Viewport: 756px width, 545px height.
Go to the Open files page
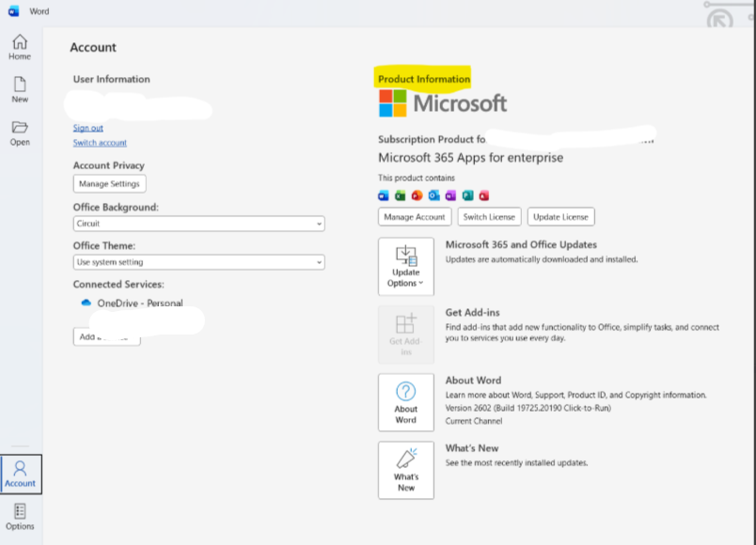click(20, 133)
